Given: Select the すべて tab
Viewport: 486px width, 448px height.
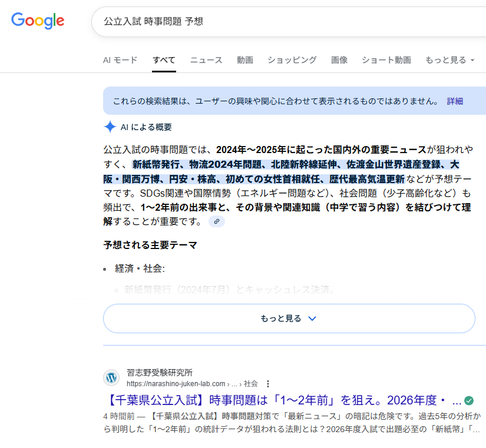Looking at the screenshot, I should tap(164, 60).
